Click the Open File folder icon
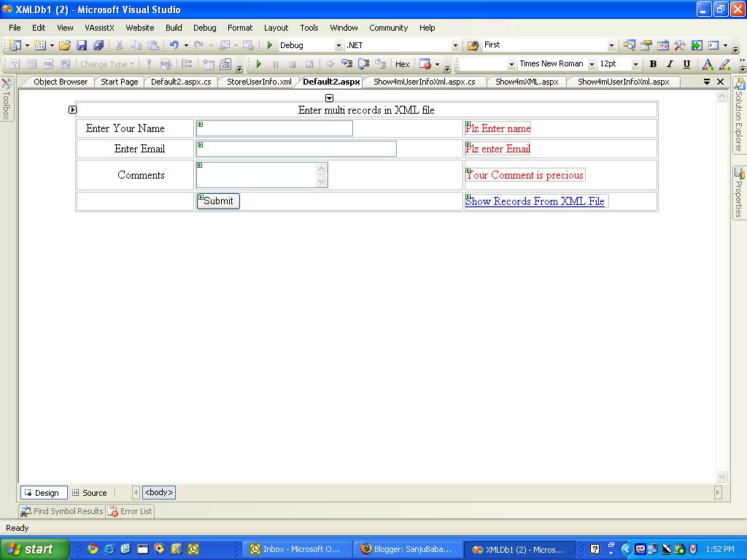This screenshot has width=747, height=560. pyautogui.click(x=65, y=45)
